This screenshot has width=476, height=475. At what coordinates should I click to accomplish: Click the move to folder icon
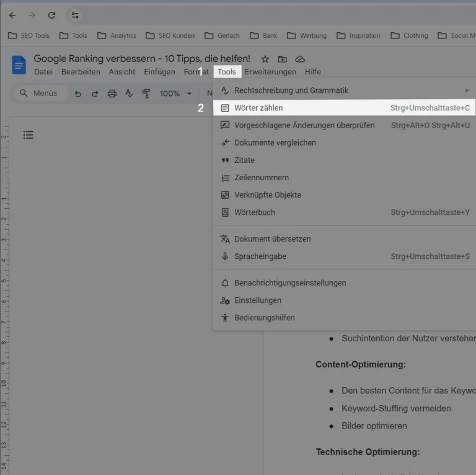point(283,59)
